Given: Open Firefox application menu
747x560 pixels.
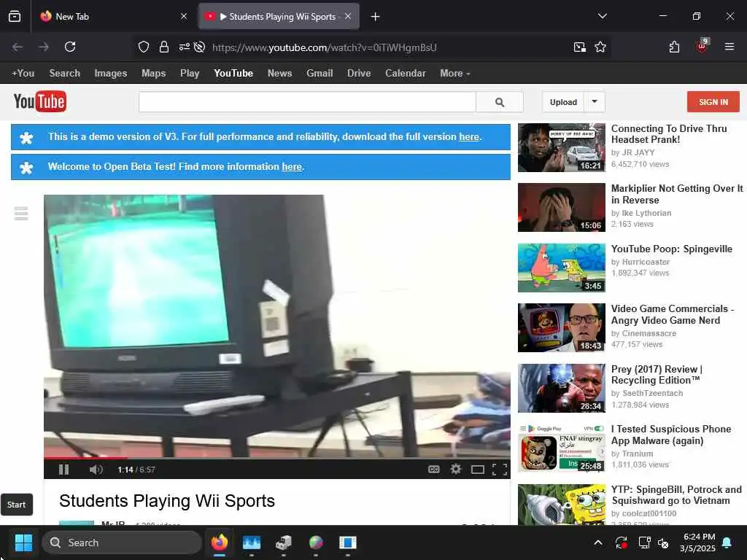Looking at the screenshot, I should coord(729,47).
